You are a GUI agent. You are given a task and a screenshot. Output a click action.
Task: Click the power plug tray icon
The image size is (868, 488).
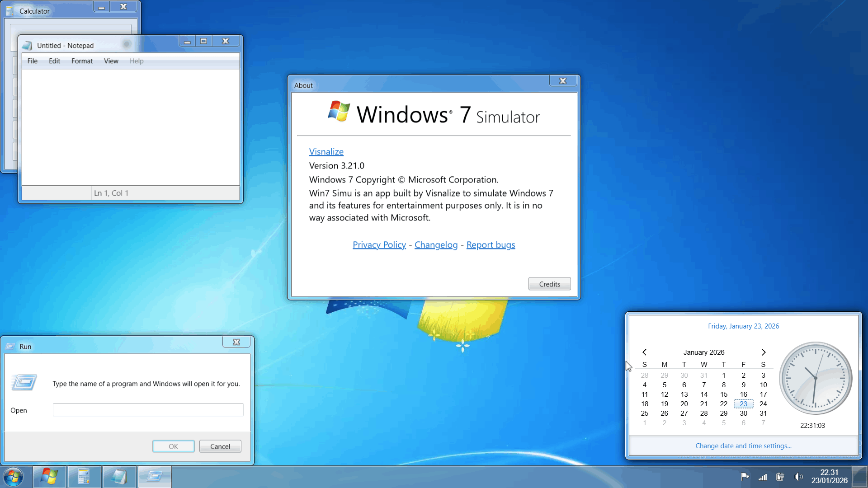780,477
